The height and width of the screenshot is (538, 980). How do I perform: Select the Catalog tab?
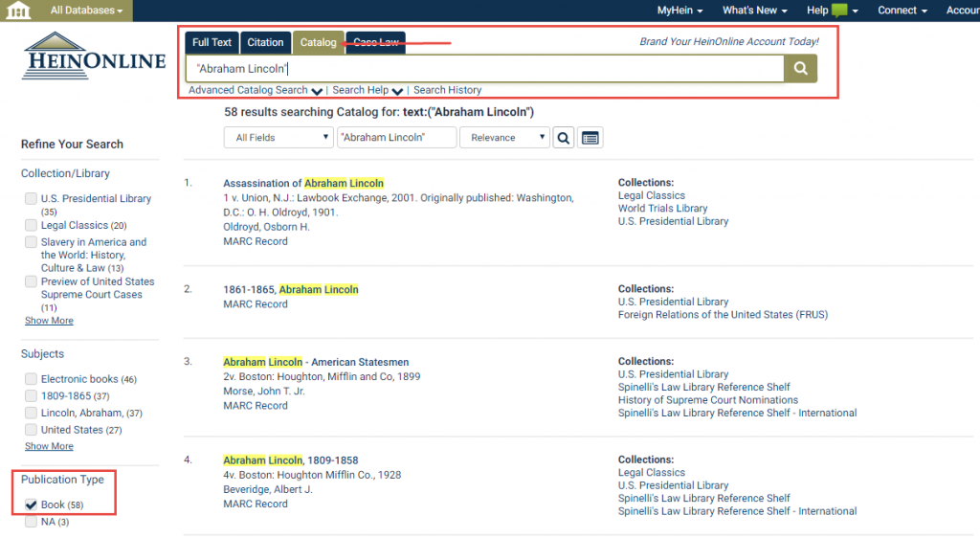pos(318,42)
